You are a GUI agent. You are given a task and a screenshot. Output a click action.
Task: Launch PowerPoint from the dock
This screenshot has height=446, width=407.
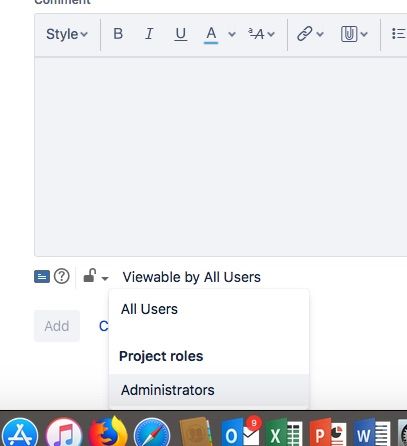tap(328, 433)
